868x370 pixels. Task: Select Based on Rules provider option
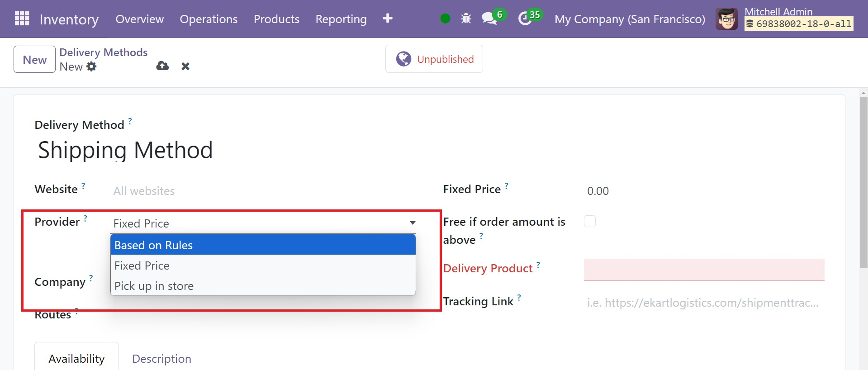(x=263, y=245)
